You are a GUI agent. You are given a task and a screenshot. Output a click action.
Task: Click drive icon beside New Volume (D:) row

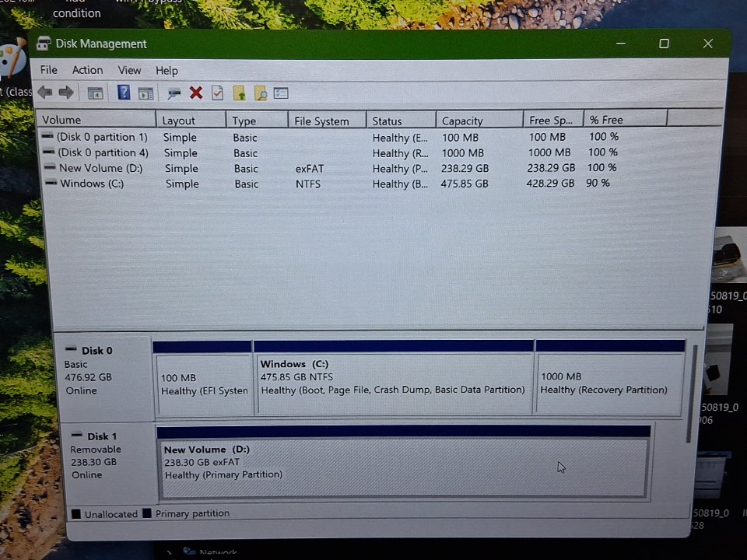pyautogui.click(x=50, y=167)
